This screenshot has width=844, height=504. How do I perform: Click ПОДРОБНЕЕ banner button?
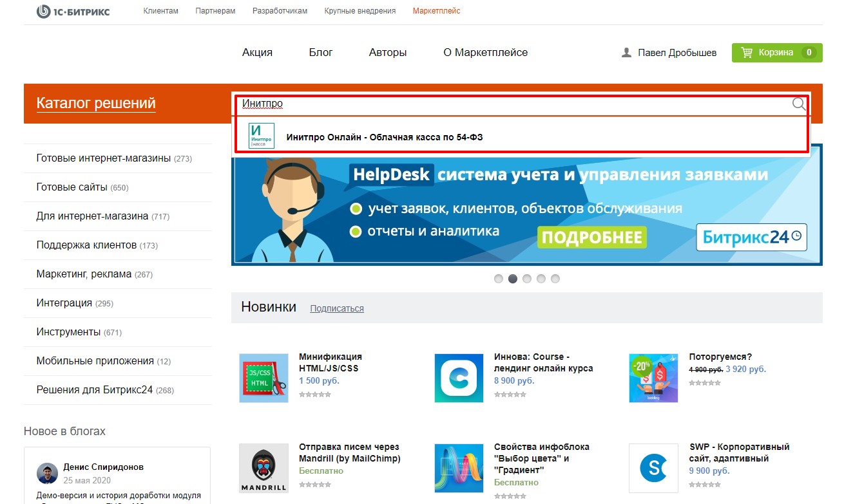click(592, 238)
